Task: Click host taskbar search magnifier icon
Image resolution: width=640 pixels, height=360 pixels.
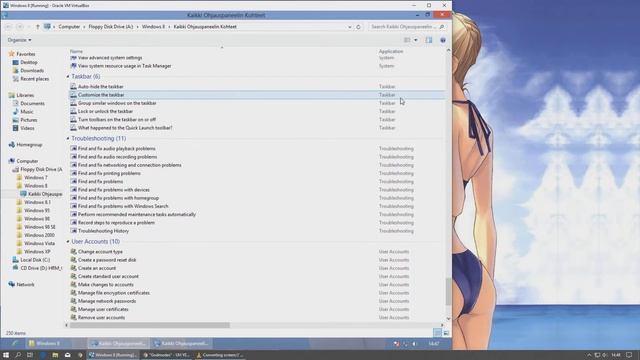Action: (x=18, y=355)
